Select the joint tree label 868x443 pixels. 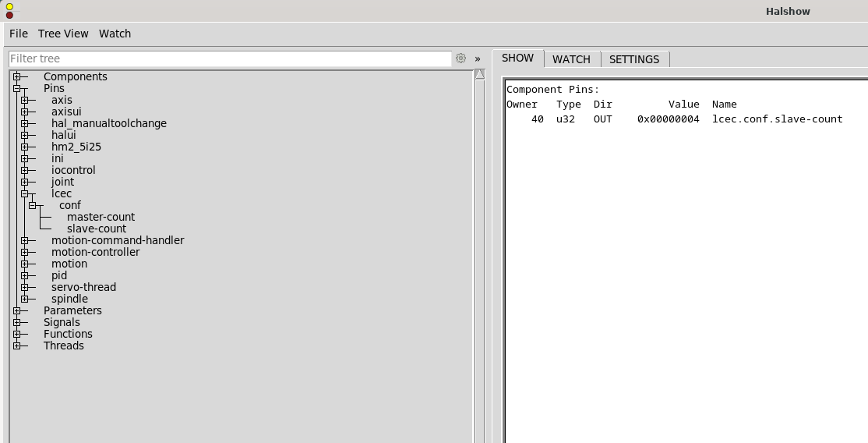[x=62, y=182]
